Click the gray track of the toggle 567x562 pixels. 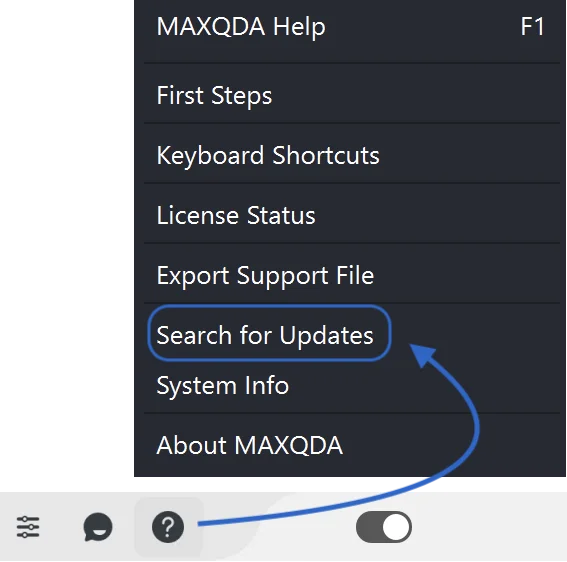(368, 527)
